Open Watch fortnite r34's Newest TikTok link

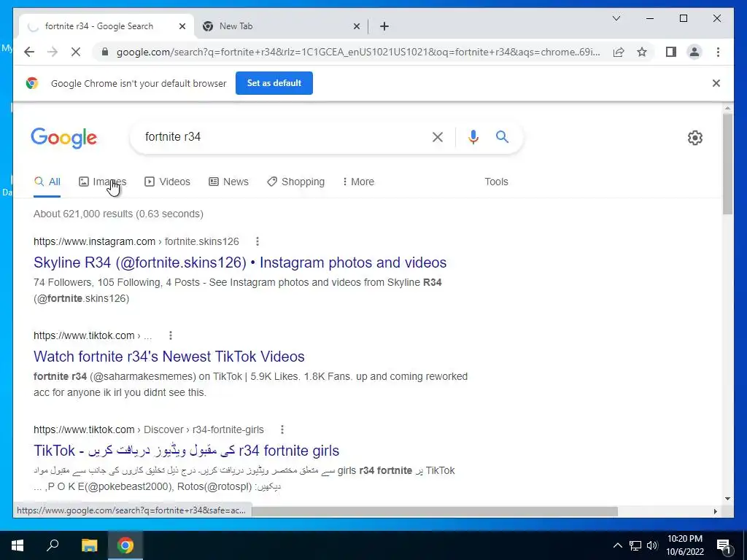pos(169,357)
